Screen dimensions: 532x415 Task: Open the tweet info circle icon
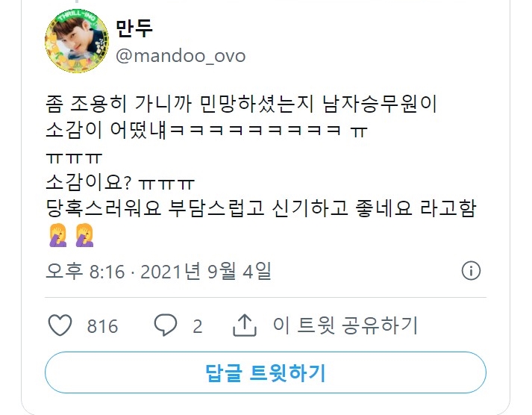(x=471, y=271)
